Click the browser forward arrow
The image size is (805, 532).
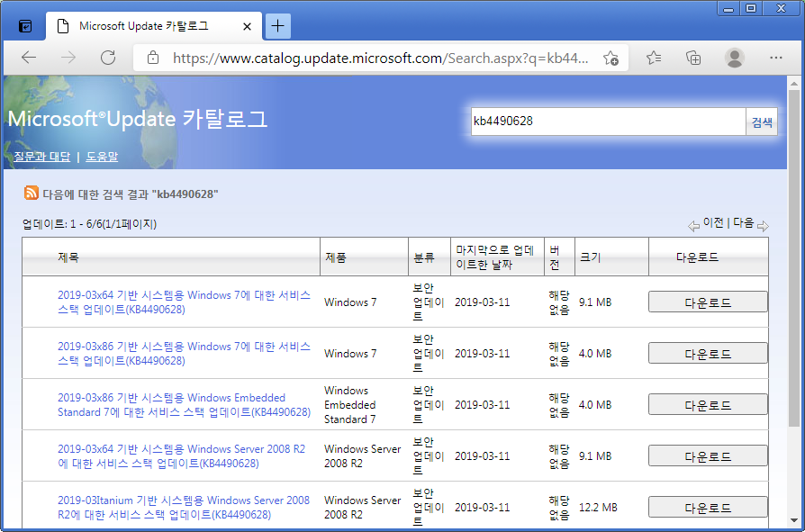[68, 58]
